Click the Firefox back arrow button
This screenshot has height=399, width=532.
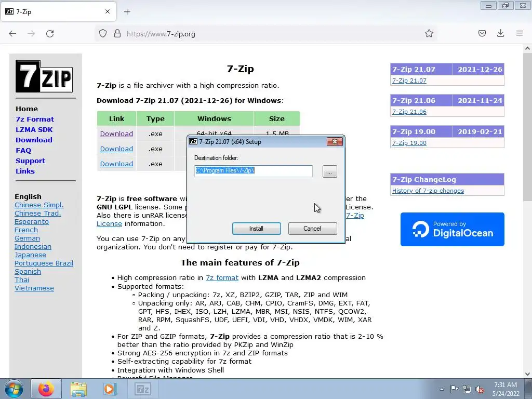pyautogui.click(x=12, y=34)
